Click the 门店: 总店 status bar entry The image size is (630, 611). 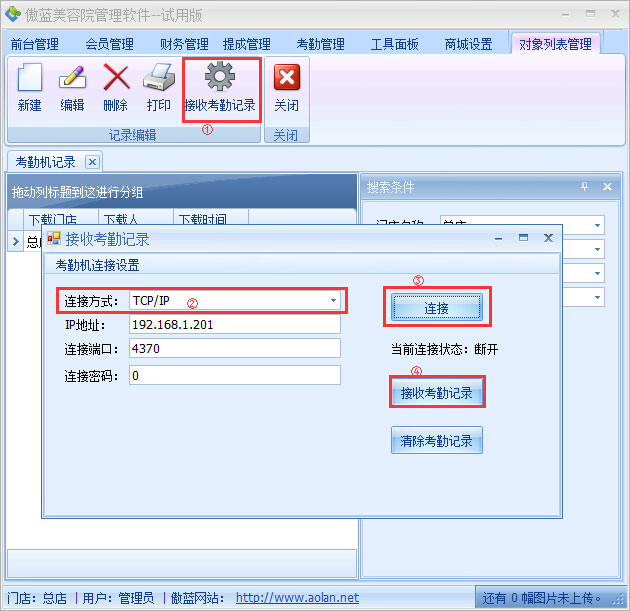coord(37,598)
